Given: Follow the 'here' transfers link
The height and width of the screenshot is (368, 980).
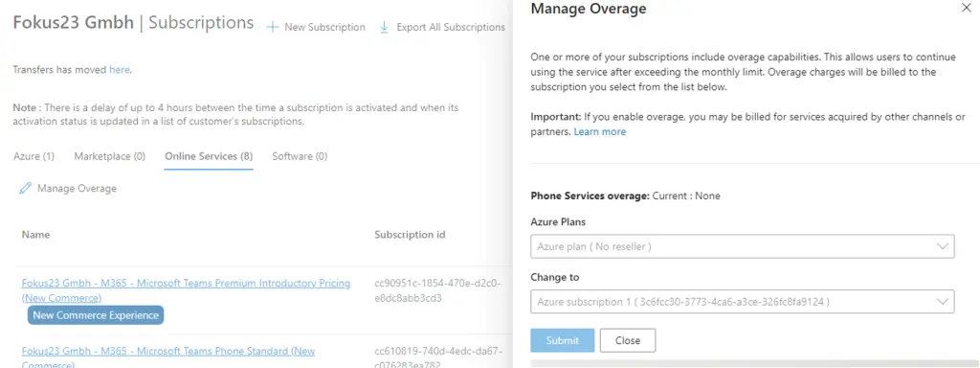Looking at the screenshot, I should coord(119,70).
